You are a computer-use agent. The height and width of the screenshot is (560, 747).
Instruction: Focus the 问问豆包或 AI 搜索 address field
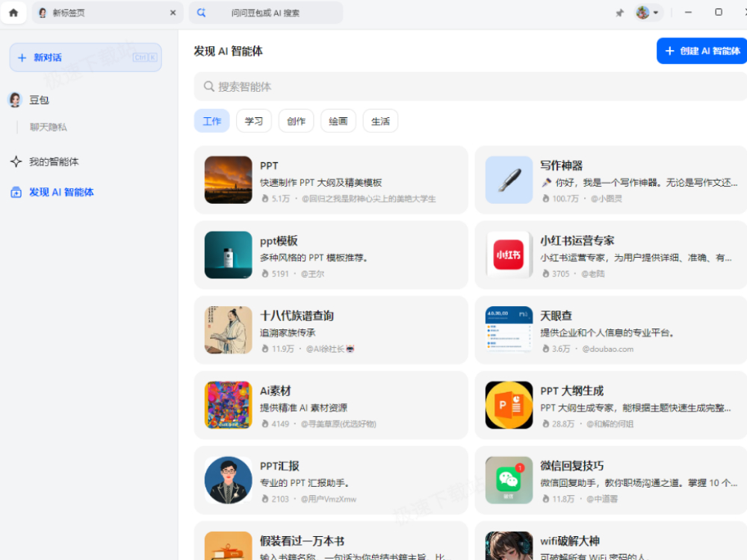point(266,13)
